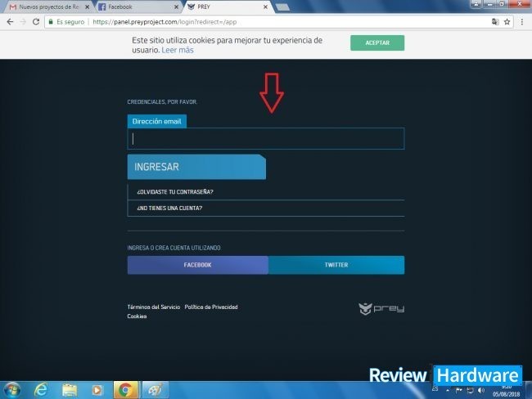Click the Gmail favicon on the first tab
The width and height of the screenshot is (532, 399).
click(x=13, y=7)
